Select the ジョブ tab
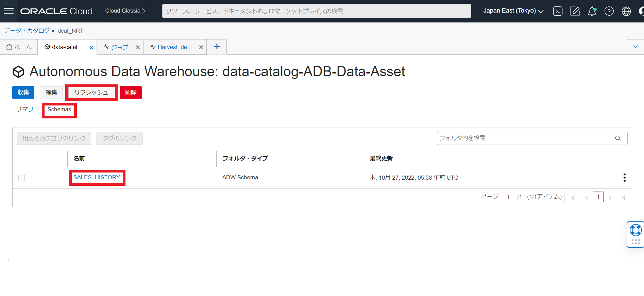This screenshot has height=296, width=644. (x=116, y=47)
